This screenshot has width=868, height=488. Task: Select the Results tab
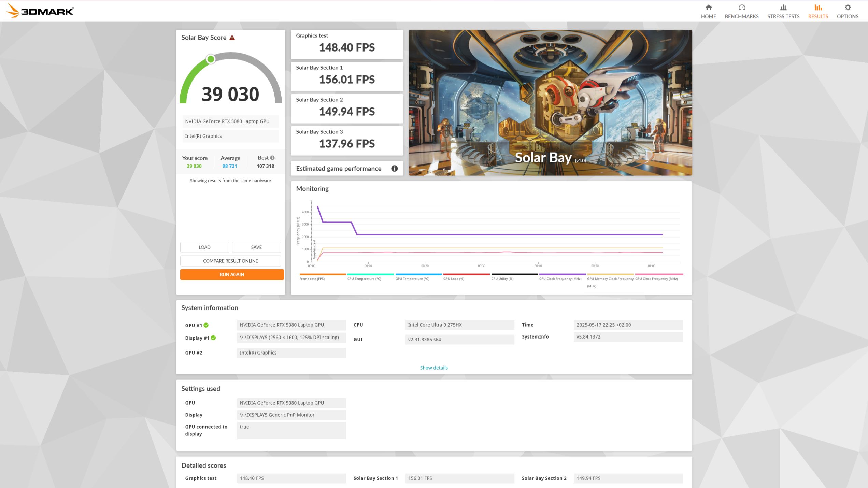818,11
